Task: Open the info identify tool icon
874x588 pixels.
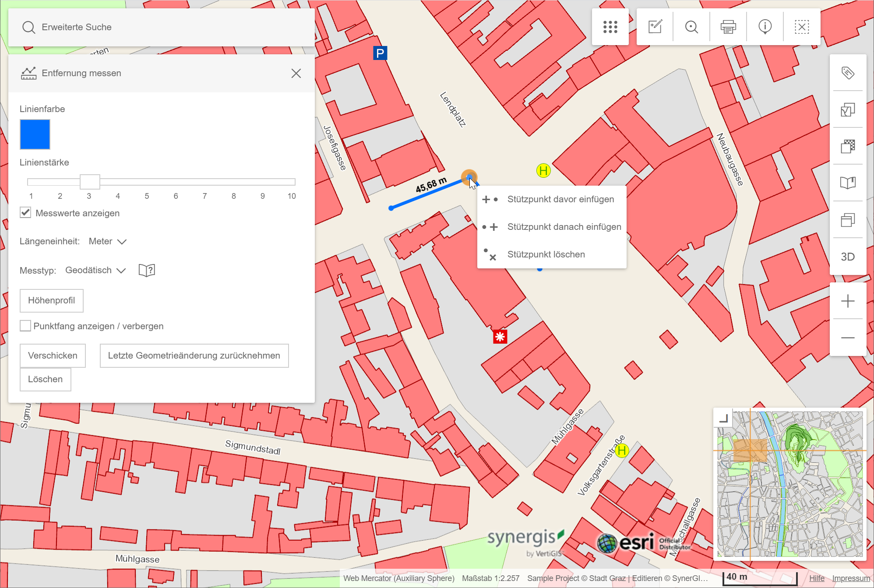Action: click(765, 27)
